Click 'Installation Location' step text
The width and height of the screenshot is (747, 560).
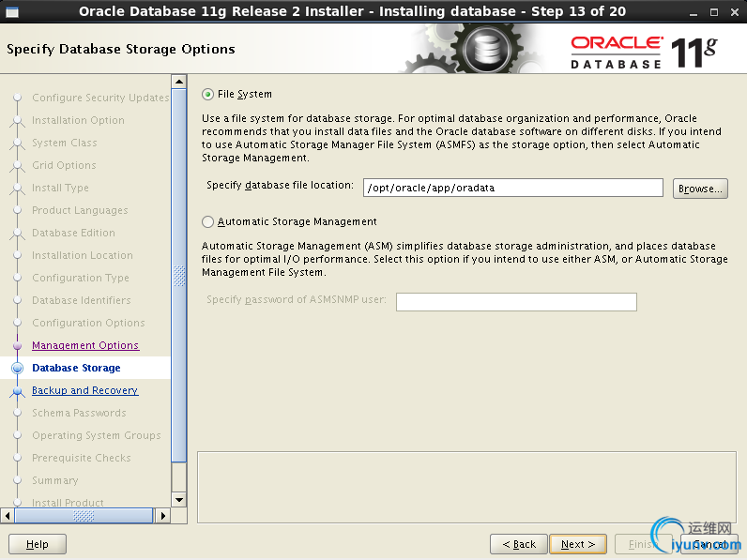click(83, 255)
